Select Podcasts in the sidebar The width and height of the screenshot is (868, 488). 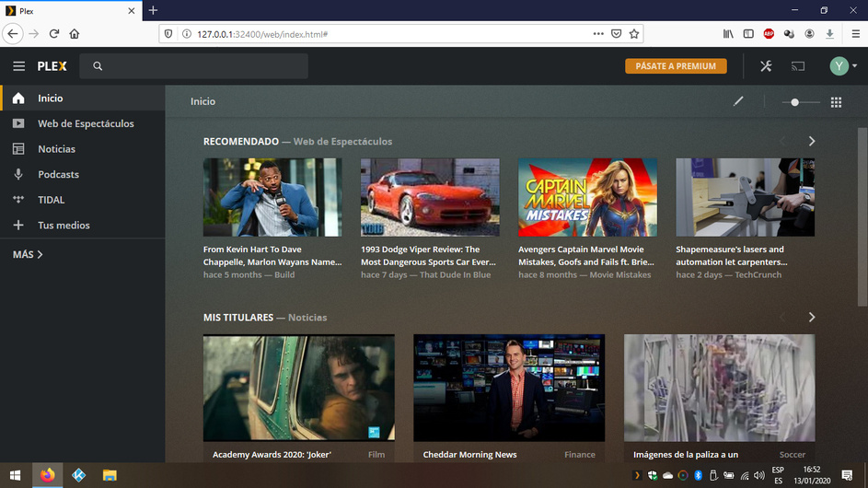tap(83, 174)
